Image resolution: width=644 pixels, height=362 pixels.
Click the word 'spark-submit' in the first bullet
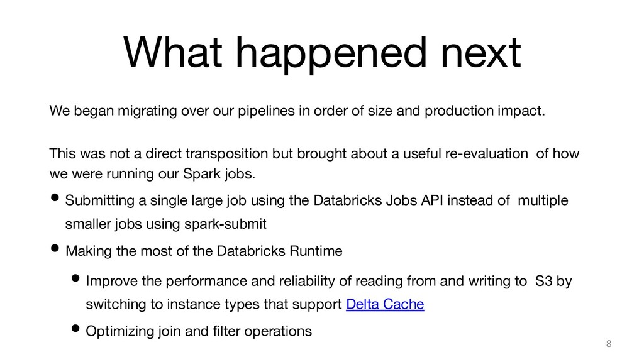tap(226, 224)
